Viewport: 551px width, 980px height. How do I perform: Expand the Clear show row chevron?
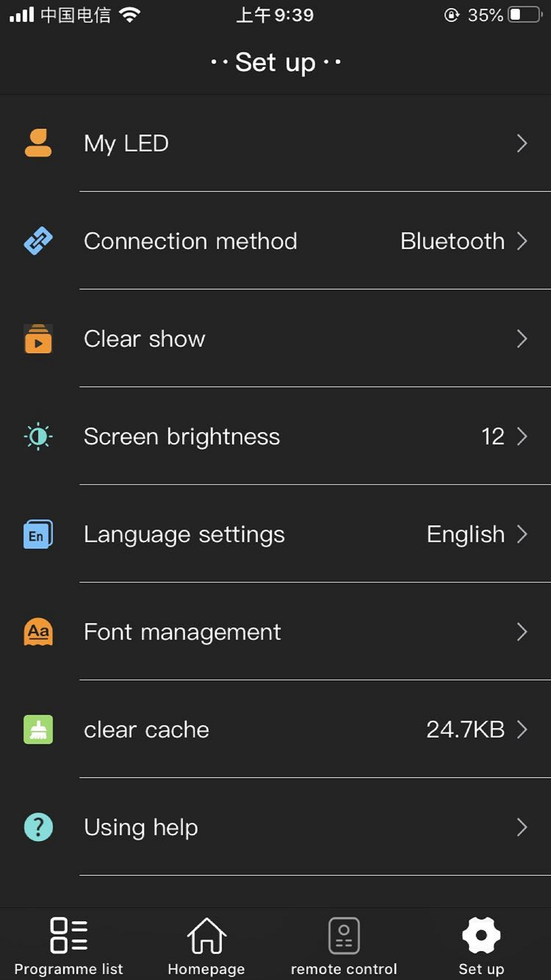(522, 338)
